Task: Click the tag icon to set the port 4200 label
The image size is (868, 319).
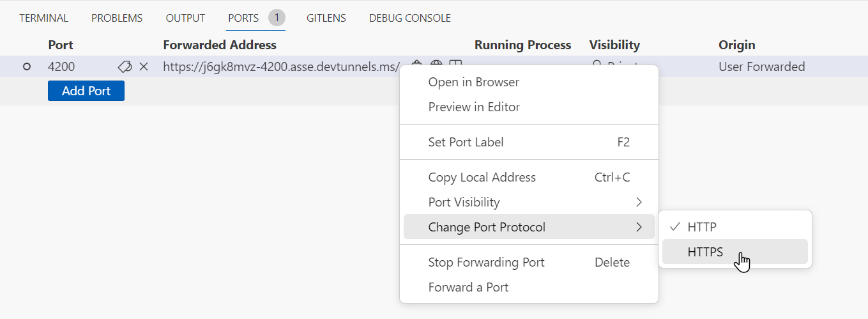Action: click(125, 66)
